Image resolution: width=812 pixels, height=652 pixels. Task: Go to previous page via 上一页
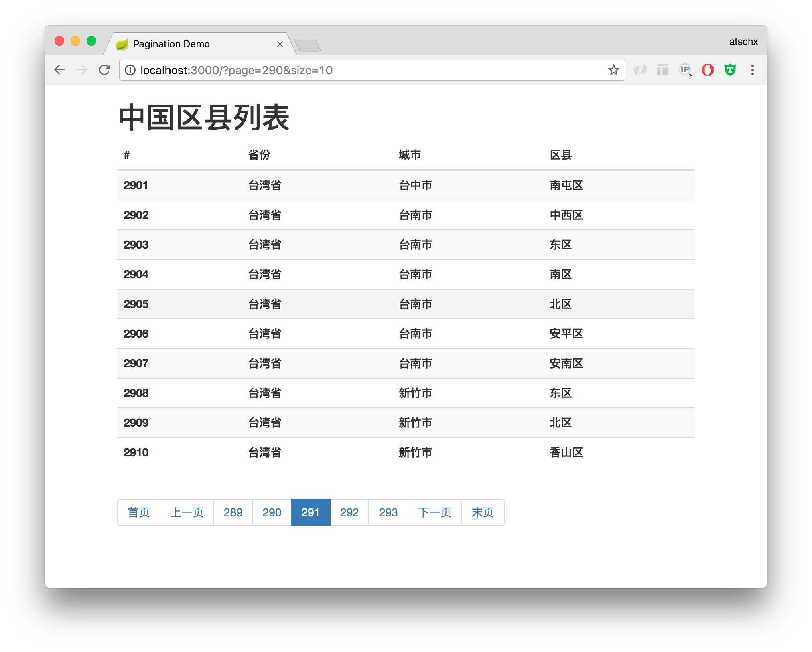pyautogui.click(x=187, y=512)
